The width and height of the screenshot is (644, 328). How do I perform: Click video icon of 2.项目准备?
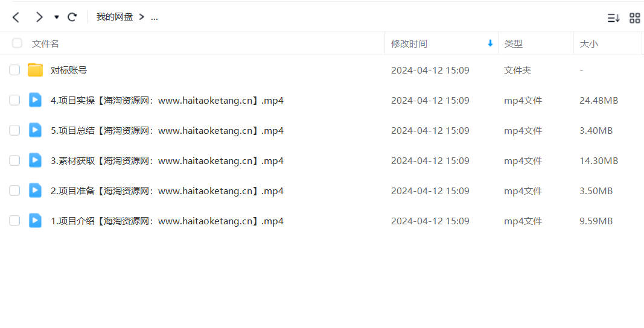tap(36, 190)
